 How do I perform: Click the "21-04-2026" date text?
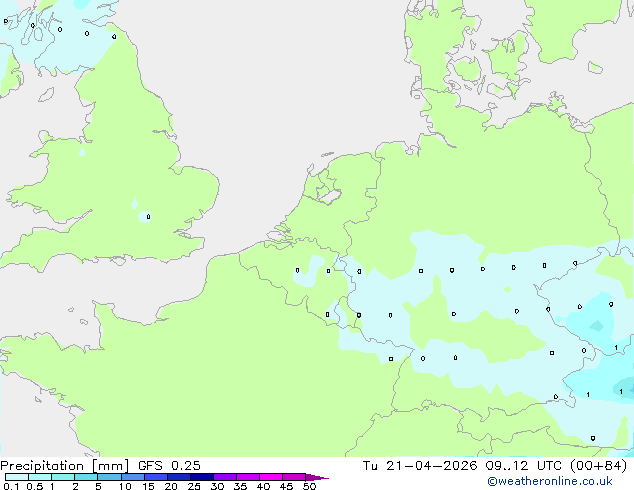(431, 466)
